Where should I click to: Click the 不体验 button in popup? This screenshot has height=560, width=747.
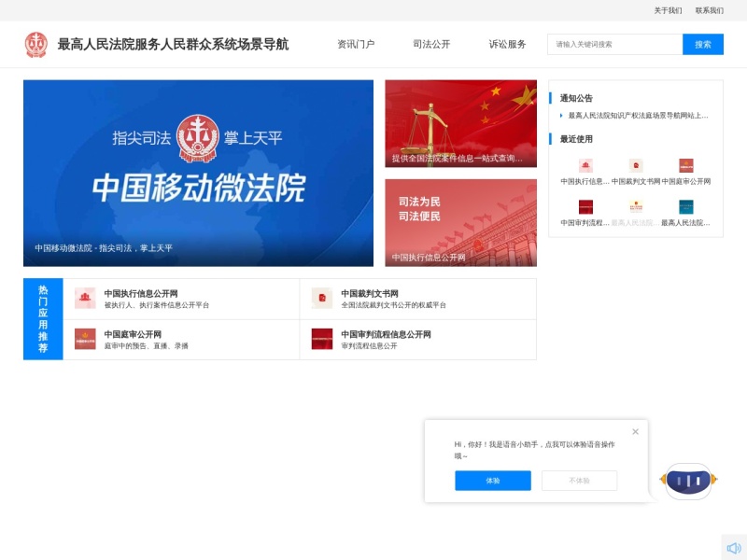pos(579,481)
